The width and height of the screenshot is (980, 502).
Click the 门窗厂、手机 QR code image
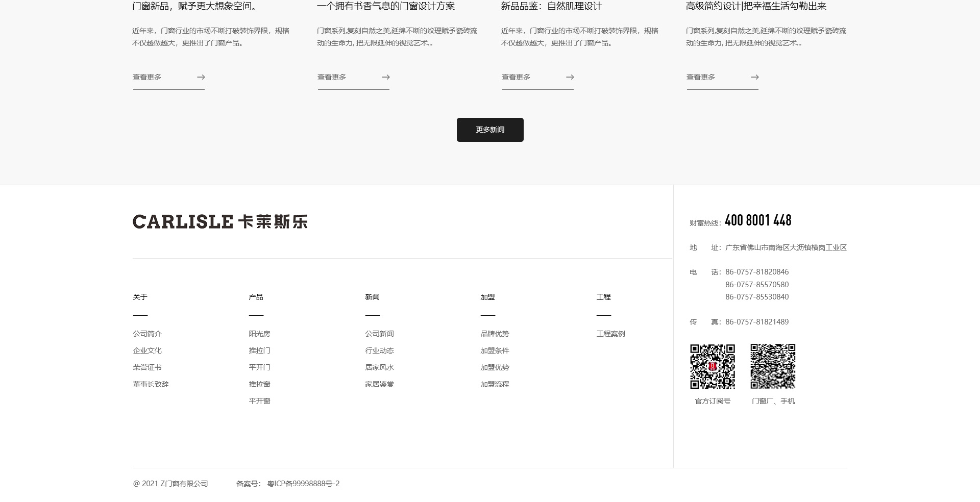(x=773, y=366)
